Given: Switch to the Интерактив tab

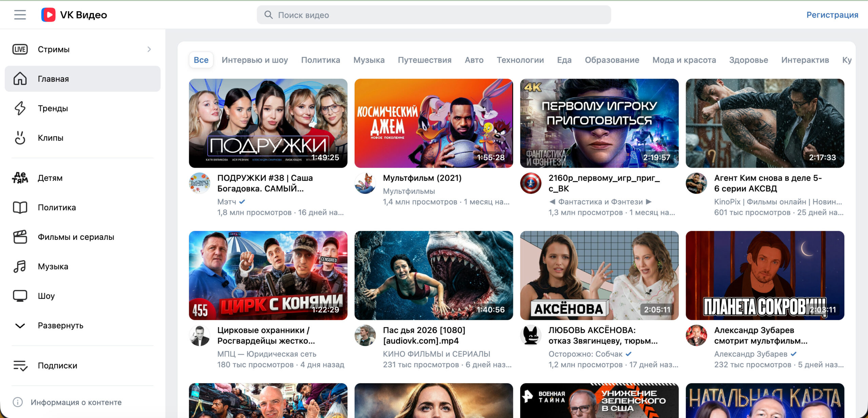Looking at the screenshot, I should tap(805, 60).
